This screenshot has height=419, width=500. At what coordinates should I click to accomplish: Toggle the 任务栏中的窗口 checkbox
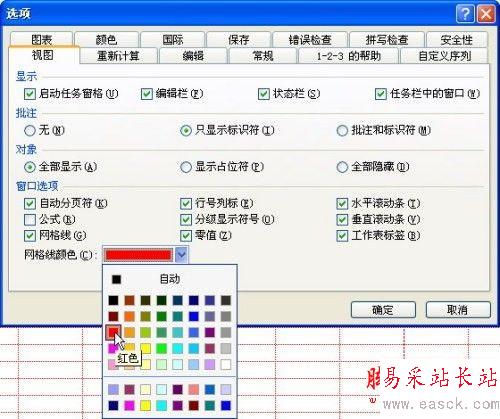coord(381,94)
